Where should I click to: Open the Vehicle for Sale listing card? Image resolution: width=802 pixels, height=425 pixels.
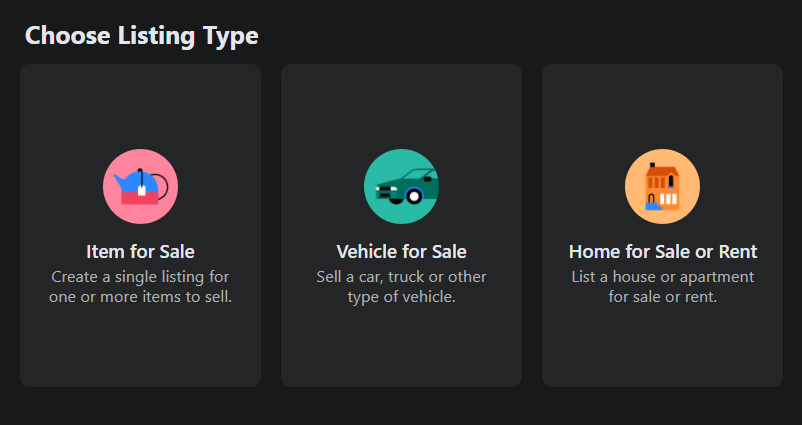click(401, 340)
